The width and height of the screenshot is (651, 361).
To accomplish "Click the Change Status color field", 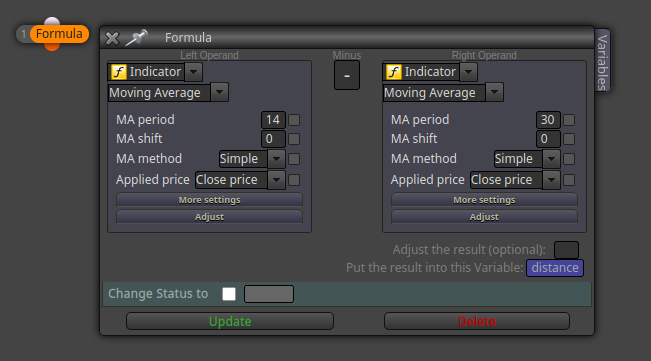I will point(269,294).
